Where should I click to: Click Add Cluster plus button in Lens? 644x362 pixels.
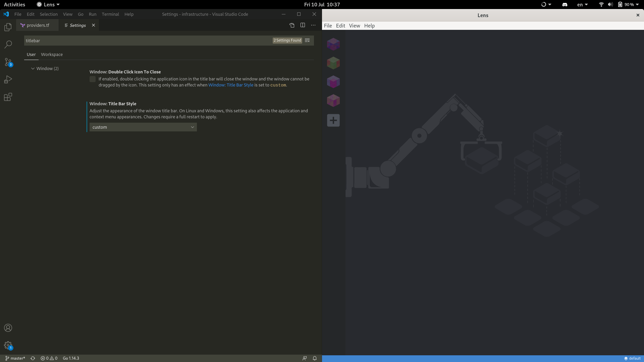point(333,120)
